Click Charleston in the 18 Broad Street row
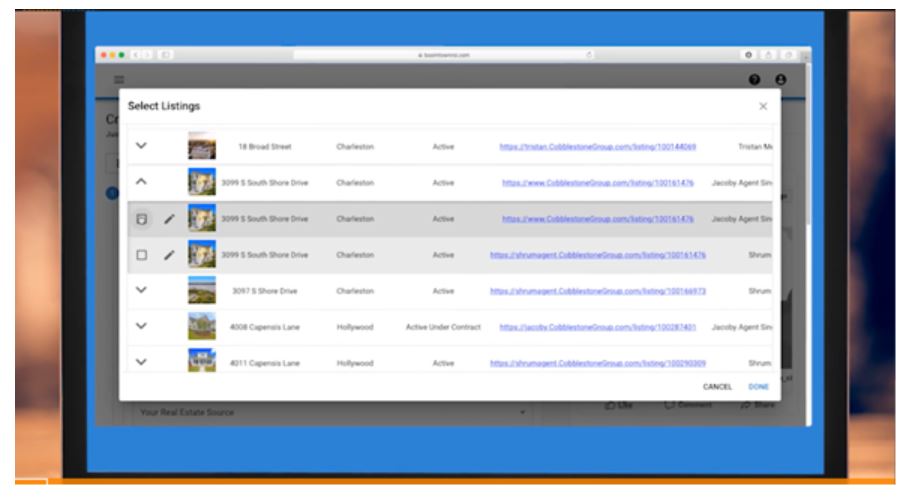 pyautogui.click(x=355, y=147)
